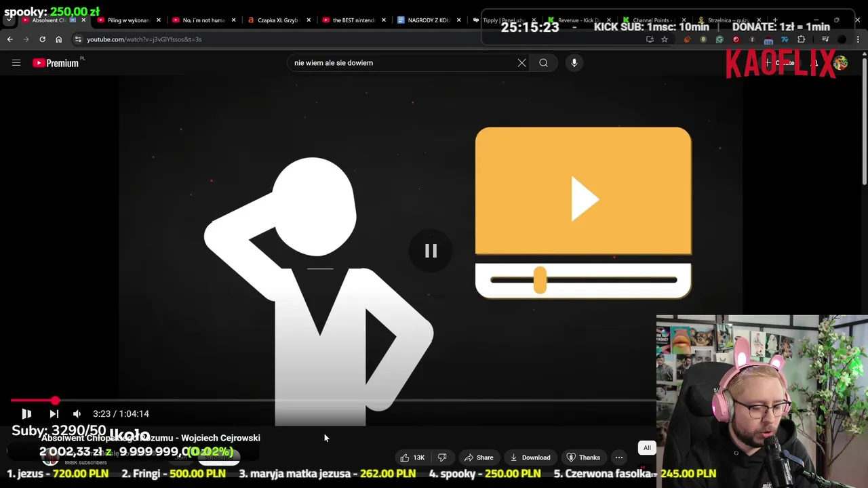Open the Extensions puzzle icon

[801, 39]
